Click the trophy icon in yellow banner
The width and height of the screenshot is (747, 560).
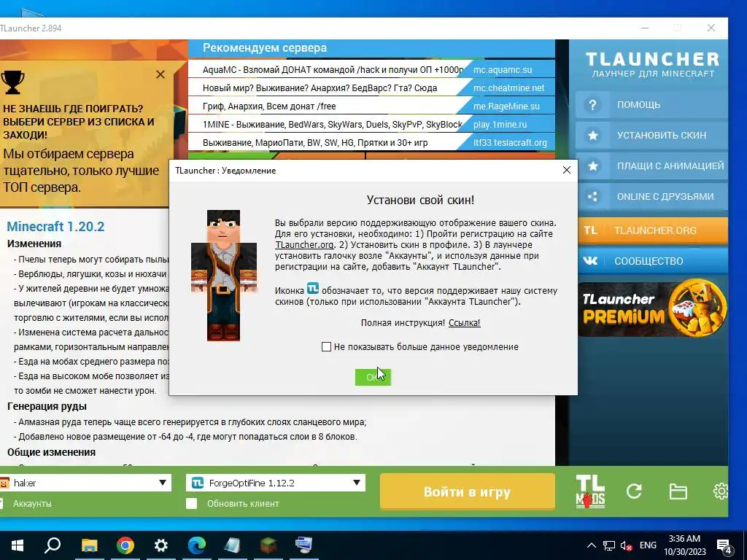point(12,82)
